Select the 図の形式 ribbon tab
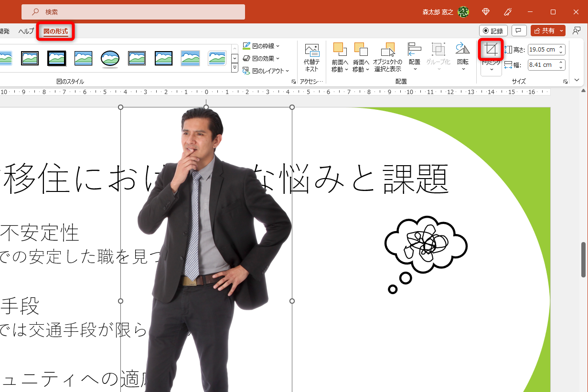Viewport: 588px width, 392px height. point(55,30)
